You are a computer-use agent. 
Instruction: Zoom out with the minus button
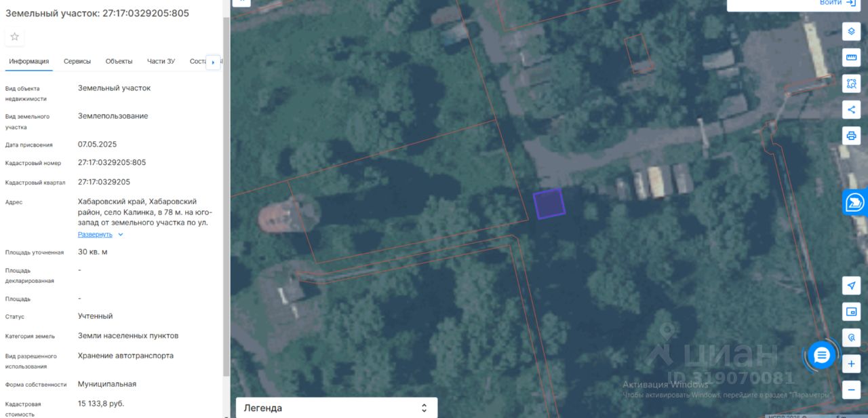852,390
